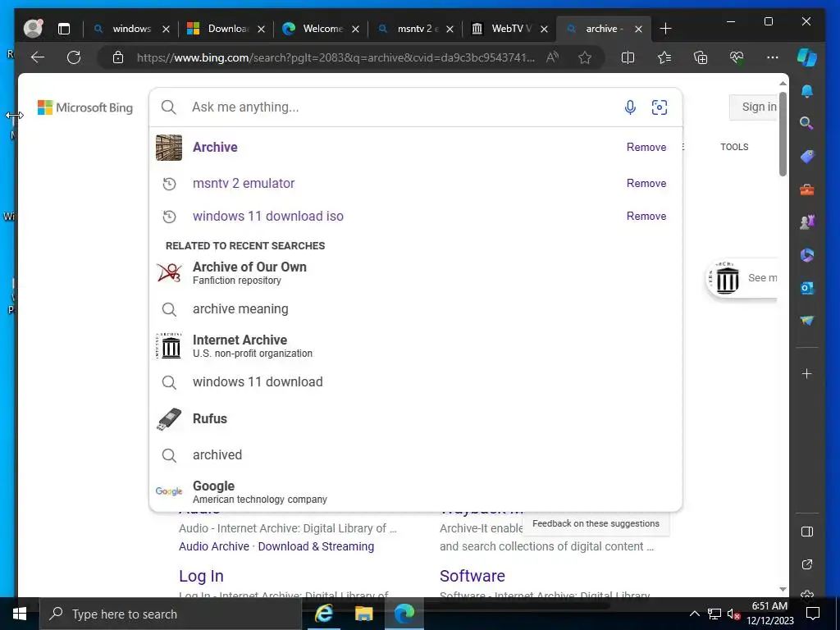The width and height of the screenshot is (840, 630).
Task: Open Tools briefcase icon in sidebar
Action: [807, 189]
